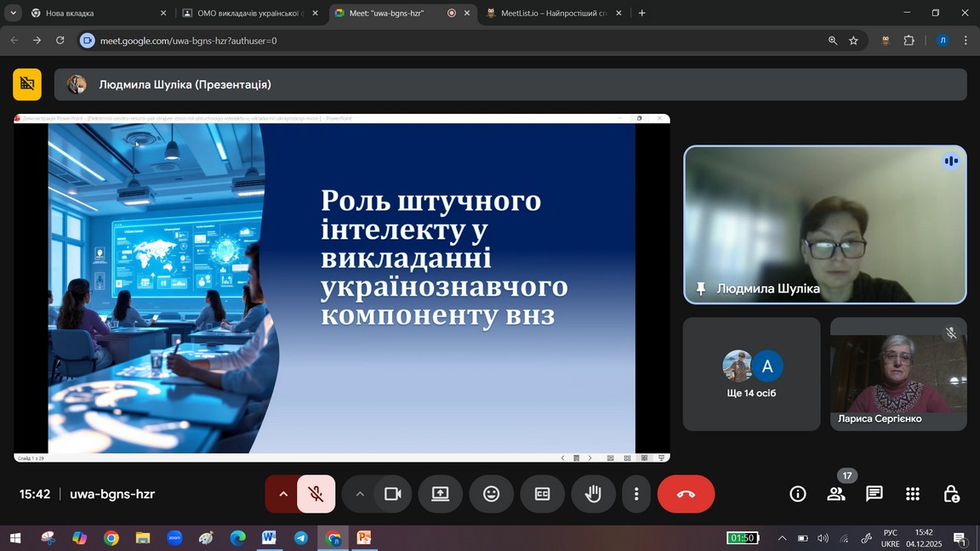Raise hand in the meeting
Viewport: 980px width, 551px height.
[593, 494]
